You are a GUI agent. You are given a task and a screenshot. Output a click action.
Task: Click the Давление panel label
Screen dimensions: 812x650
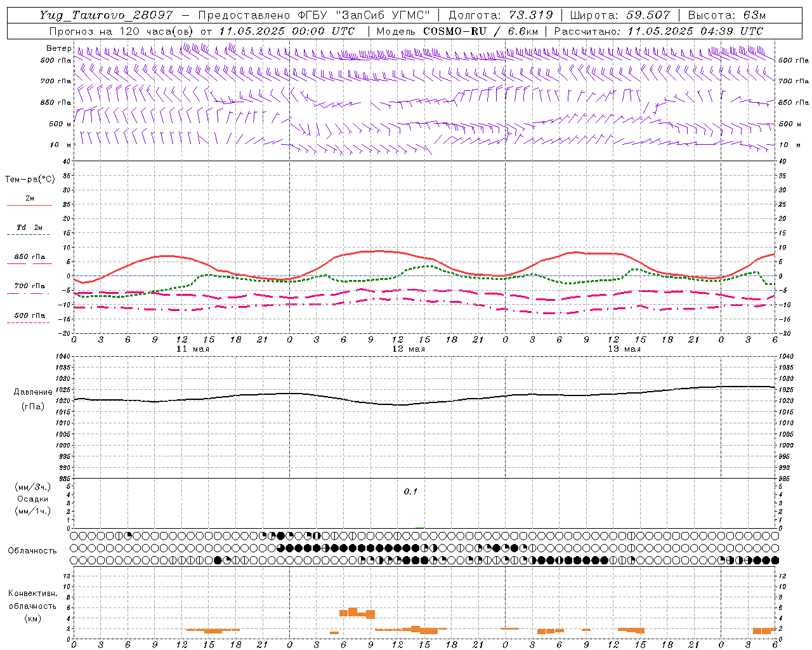click(x=33, y=392)
